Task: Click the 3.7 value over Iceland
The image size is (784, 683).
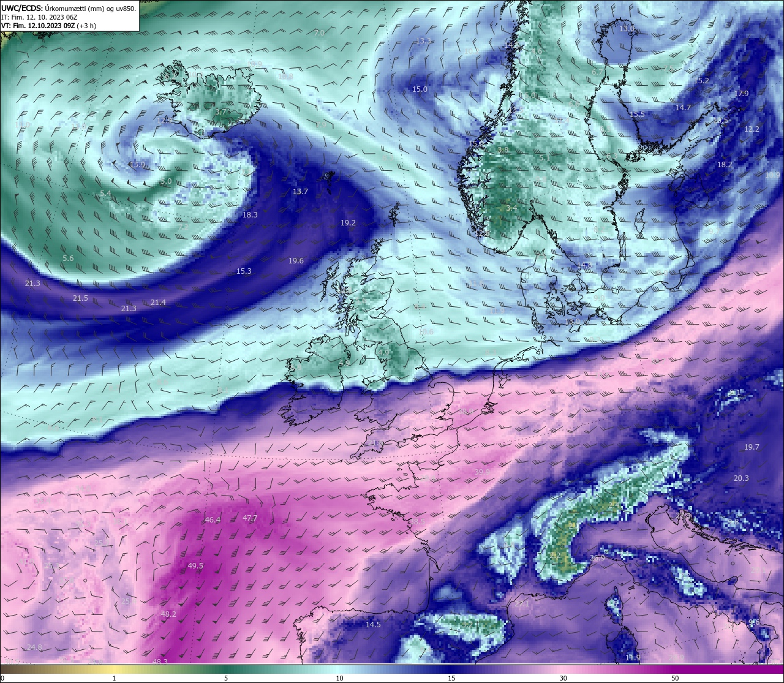Action: [221, 112]
